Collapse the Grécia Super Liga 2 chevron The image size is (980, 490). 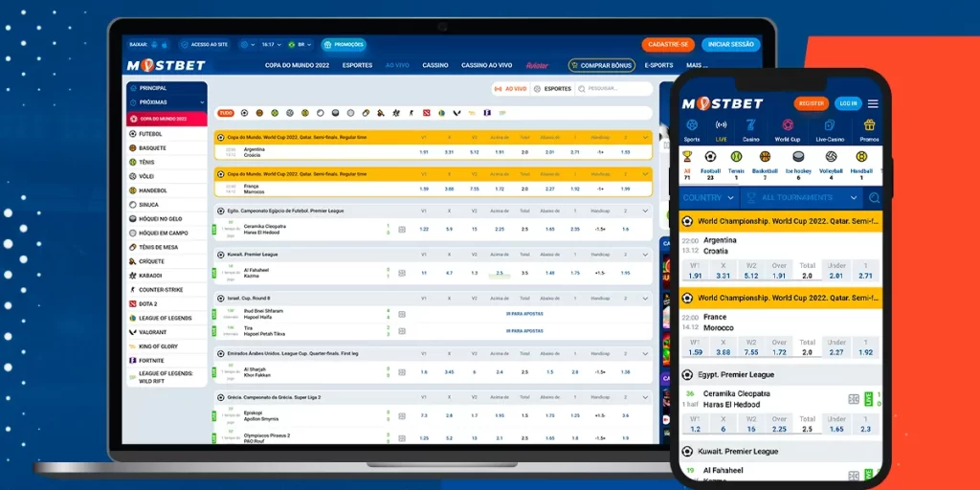645,397
